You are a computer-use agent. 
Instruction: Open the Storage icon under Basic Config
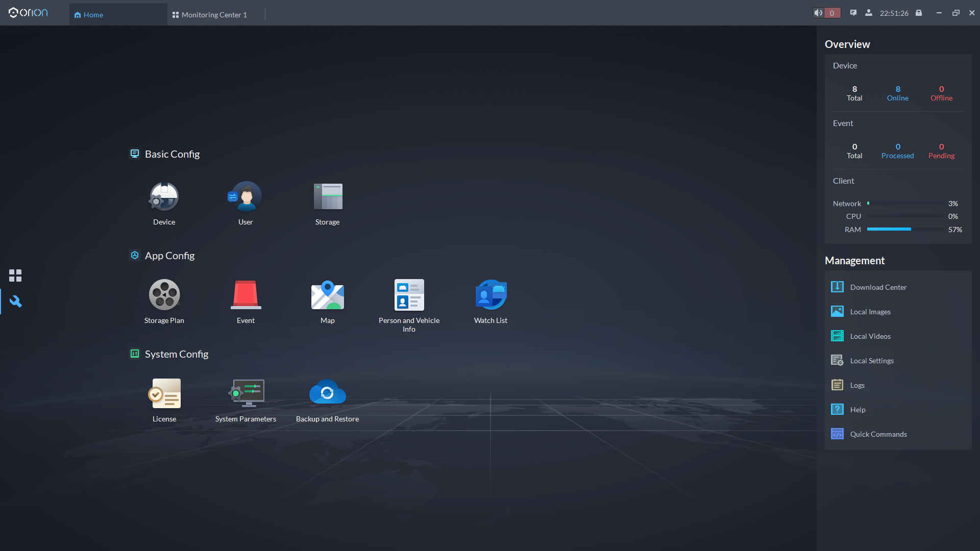tap(328, 197)
